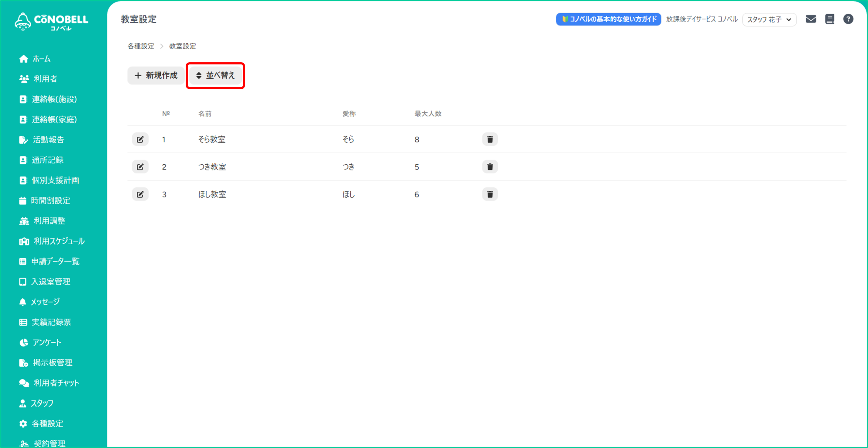This screenshot has width=868, height=448.
Task: Click the edit icon for つき教室
Action: (x=140, y=167)
